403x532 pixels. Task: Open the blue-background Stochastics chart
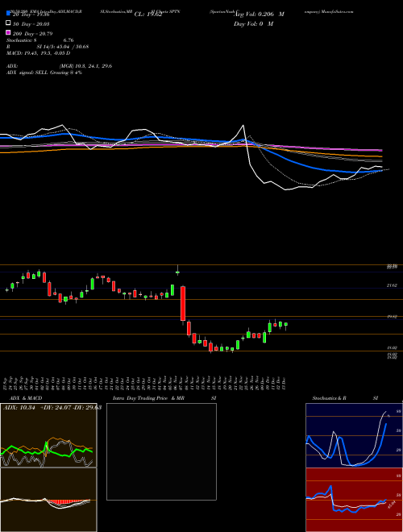point(354,435)
